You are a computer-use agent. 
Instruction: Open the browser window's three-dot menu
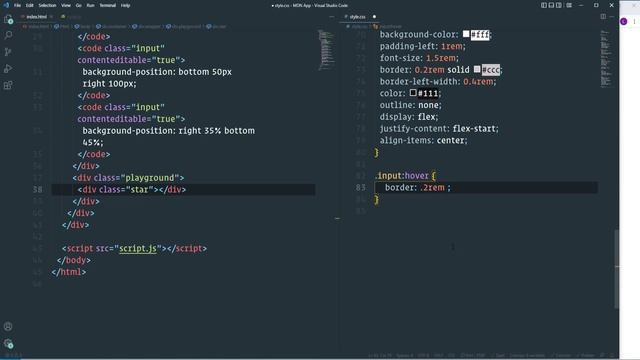pos(634,21)
